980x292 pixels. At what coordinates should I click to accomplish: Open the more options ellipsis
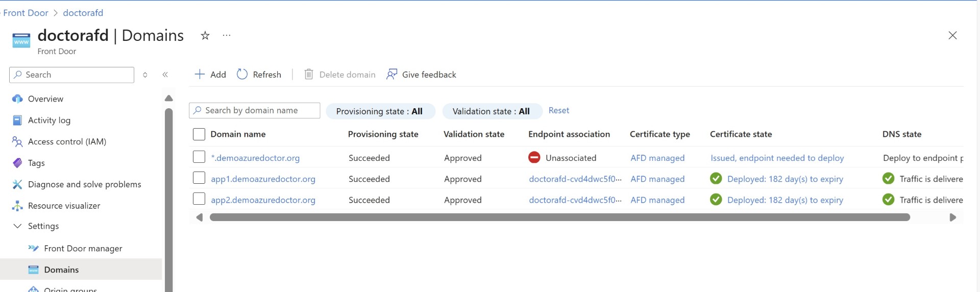point(227,35)
